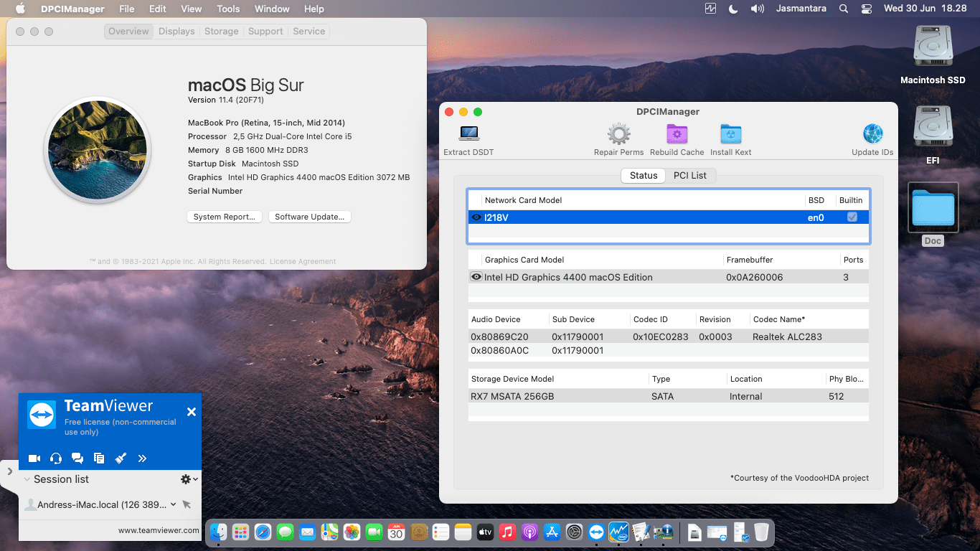Select the Realtek ALC283 codec name cell
The width and height of the screenshot is (980, 551).
787,336
